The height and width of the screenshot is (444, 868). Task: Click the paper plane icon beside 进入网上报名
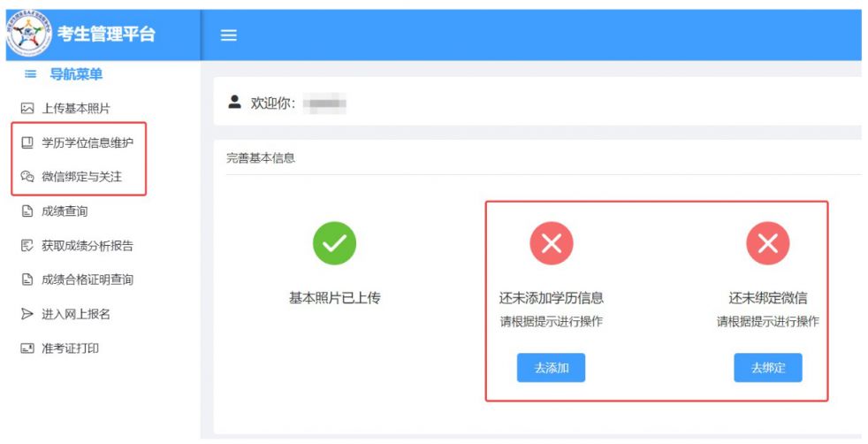pyautogui.click(x=27, y=314)
